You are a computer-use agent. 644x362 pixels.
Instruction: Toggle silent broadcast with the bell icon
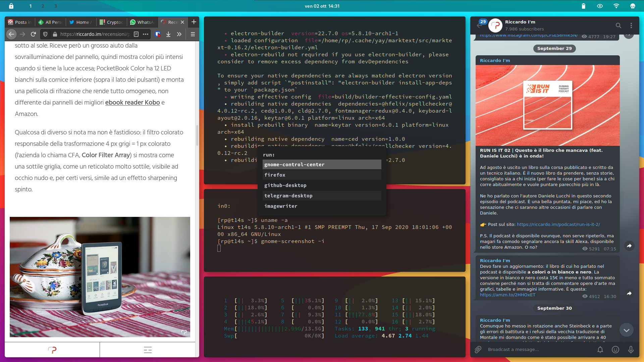point(600,350)
